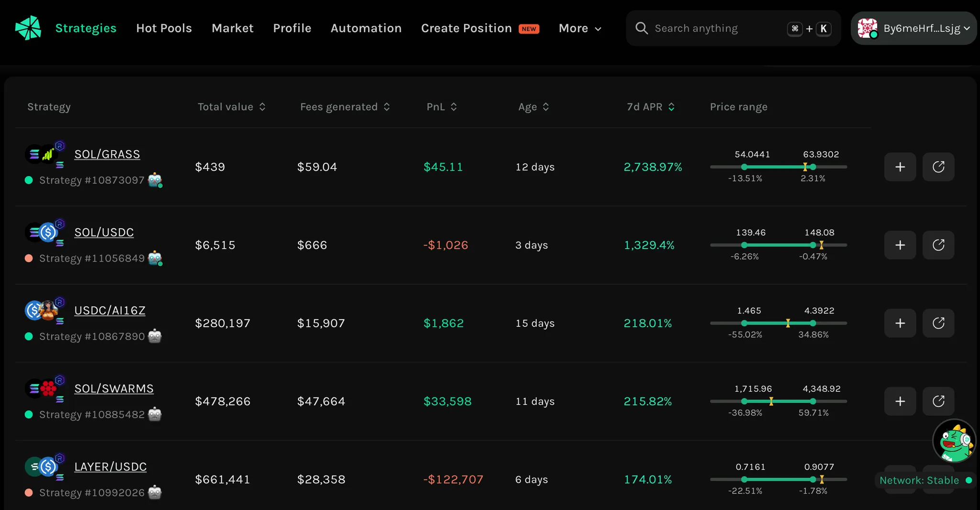
Task: Click the plus icon for SOL/GRASS
Action: point(900,167)
